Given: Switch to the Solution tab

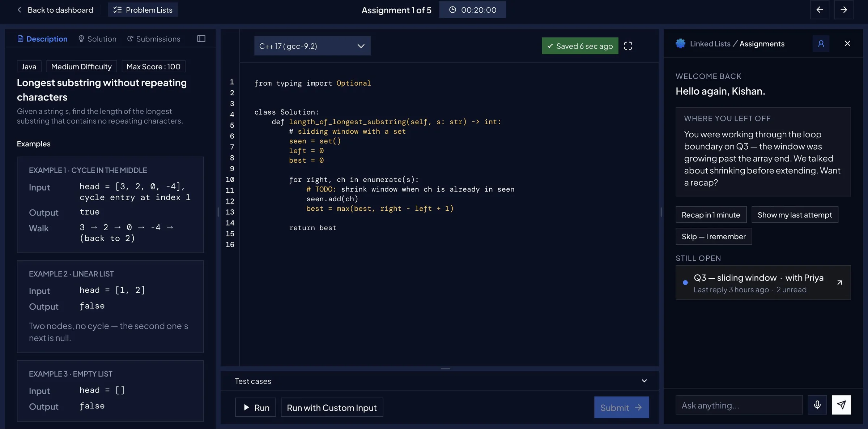Looking at the screenshot, I should pyautogui.click(x=97, y=39).
